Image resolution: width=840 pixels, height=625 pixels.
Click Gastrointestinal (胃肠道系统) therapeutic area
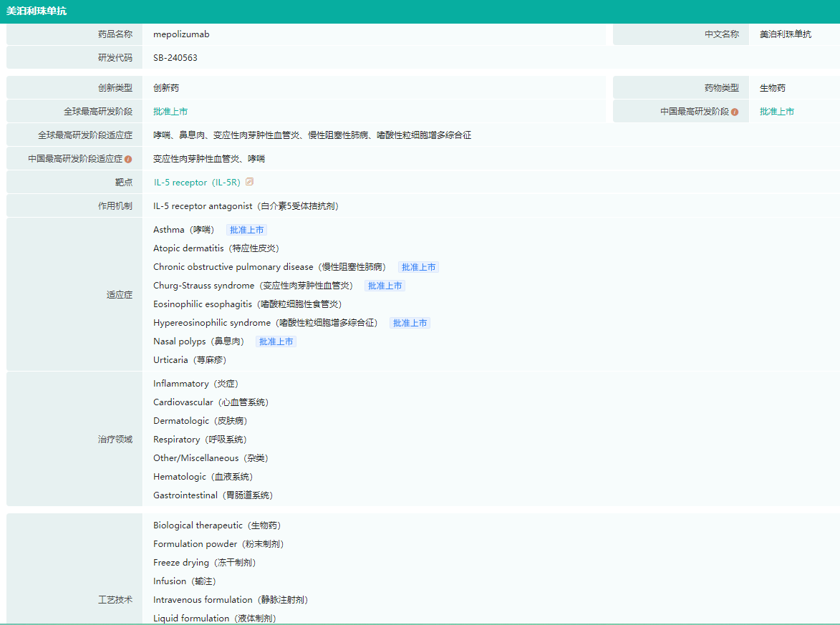pos(213,495)
